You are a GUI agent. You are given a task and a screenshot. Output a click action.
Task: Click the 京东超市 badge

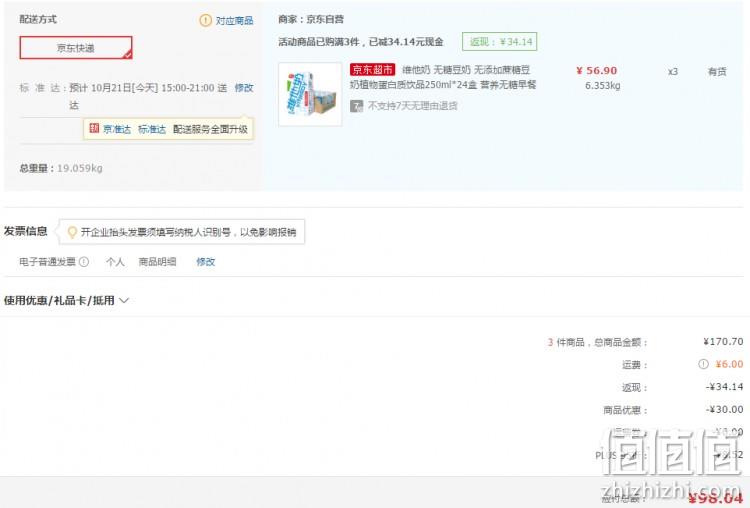point(372,70)
